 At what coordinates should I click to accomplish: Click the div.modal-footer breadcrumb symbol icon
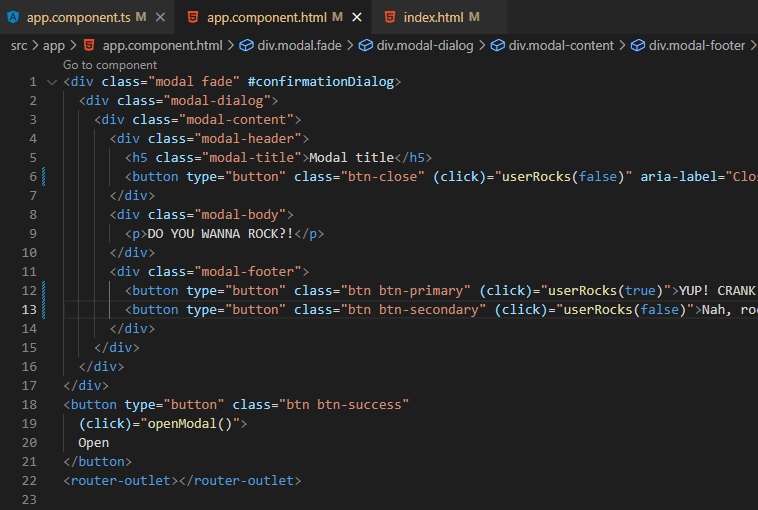(638, 45)
